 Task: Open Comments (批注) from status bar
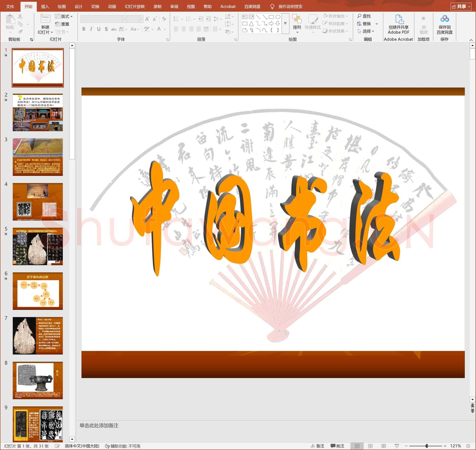click(x=337, y=446)
